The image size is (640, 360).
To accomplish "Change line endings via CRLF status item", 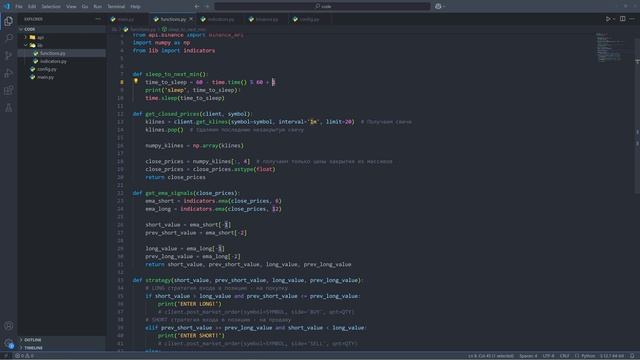I will pos(564,356).
